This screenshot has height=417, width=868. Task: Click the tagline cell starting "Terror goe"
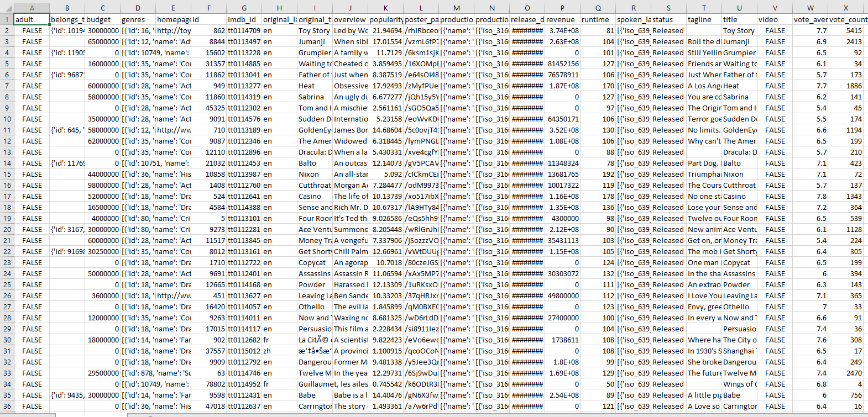pos(704,119)
